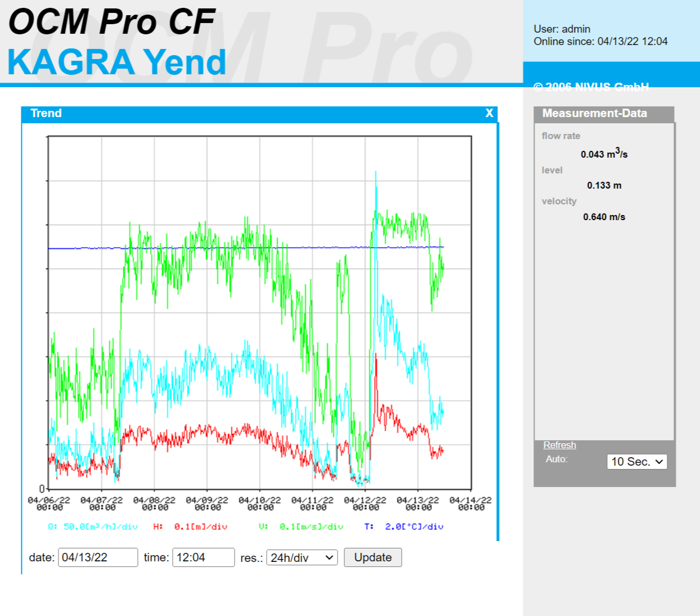Click the 04/14/22 axis label
The height and width of the screenshot is (616, 700).
tap(470, 503)
